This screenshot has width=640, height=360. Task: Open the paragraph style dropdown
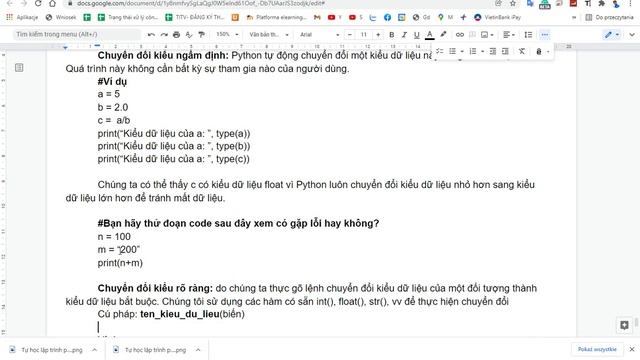point(269,35)
